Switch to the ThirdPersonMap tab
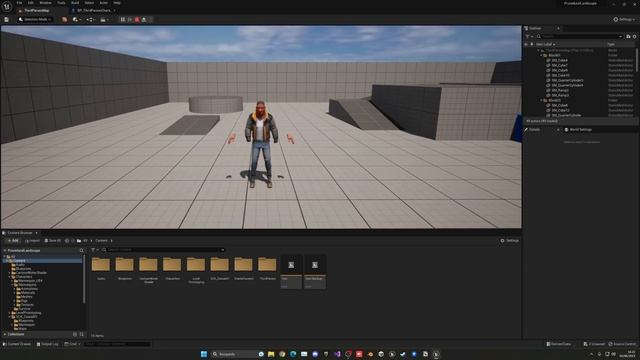The width and height of the screenshot is (640, 360). pyautogui.click(x=36, y=10)
